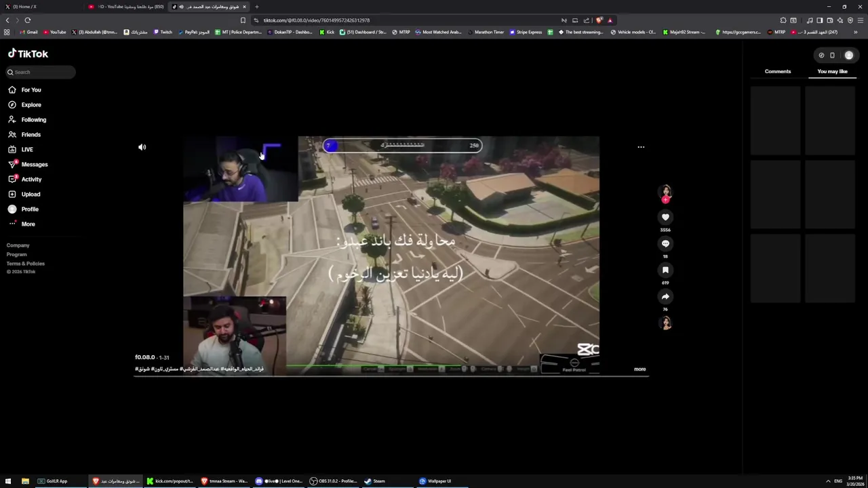Image resolution: width=868 pixels, height=488 pixels.
Task: Click the round icon left of phone icon
Action: point(821,56)
